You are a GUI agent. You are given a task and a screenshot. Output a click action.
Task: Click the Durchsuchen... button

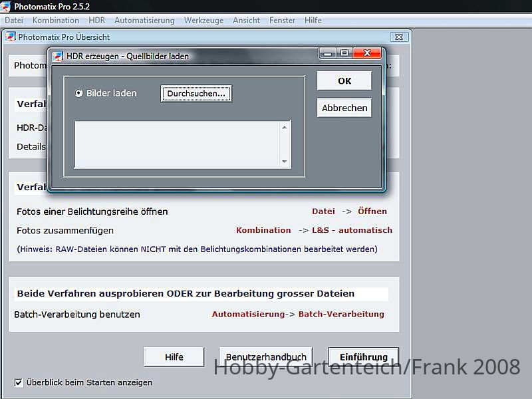pyautogui.click(x=196, y=93)
